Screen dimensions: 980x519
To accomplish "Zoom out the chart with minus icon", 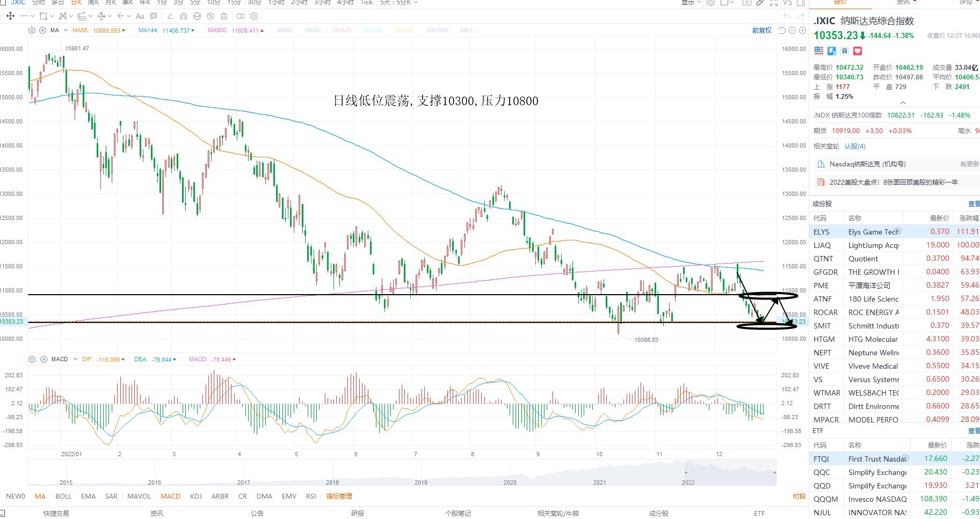I will click(792, 31).
